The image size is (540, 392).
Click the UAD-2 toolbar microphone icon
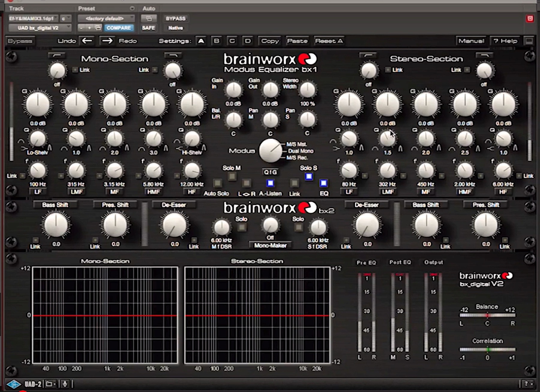64,384
